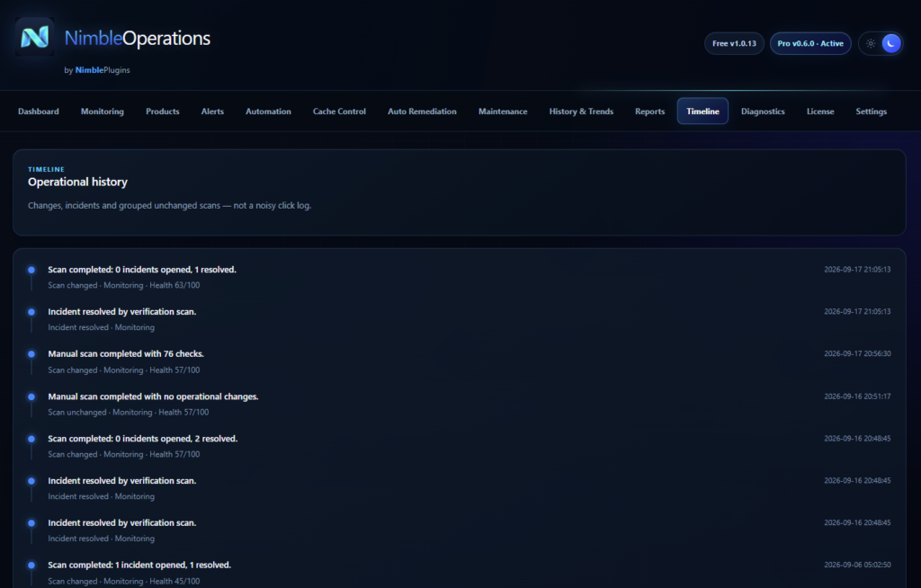The height and width of the screenshot is (588, 921).
Task: Click marker for incident resolved at 21:05:13
Action: (x=31, y=312)
